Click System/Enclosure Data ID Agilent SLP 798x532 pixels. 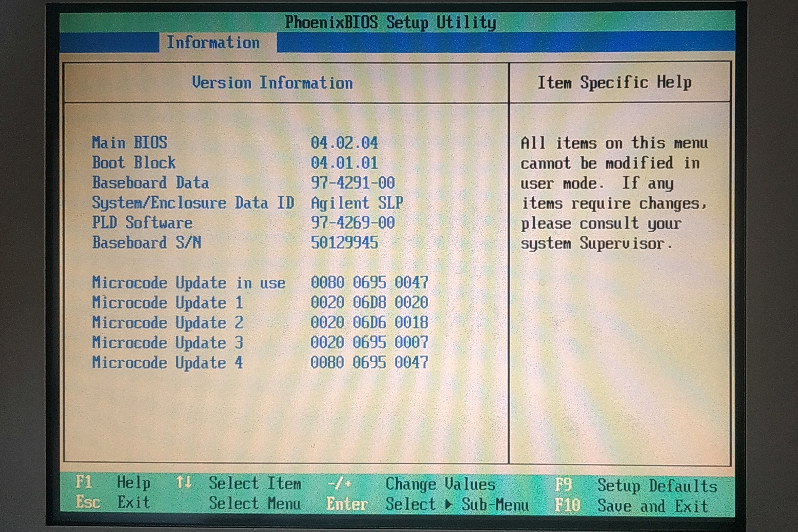coord(356,203)
